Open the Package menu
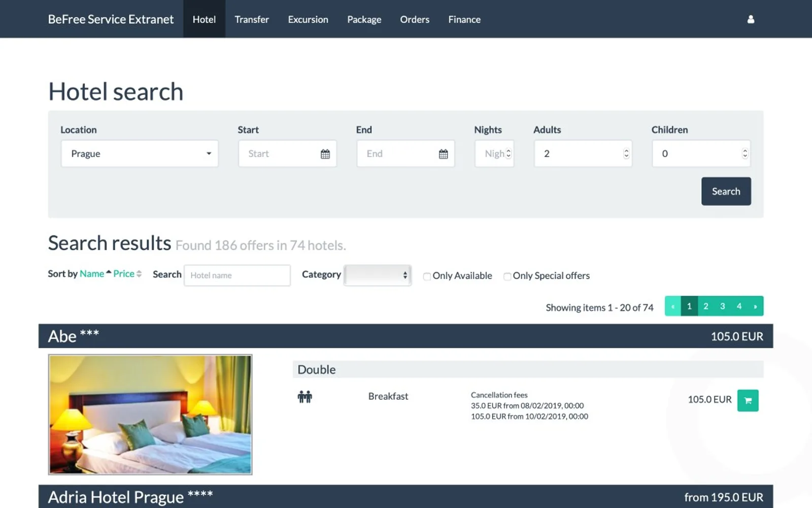Image resolution: width=812 pixels, height=508 pixels. pyautogui.click(x=364, y=19)
